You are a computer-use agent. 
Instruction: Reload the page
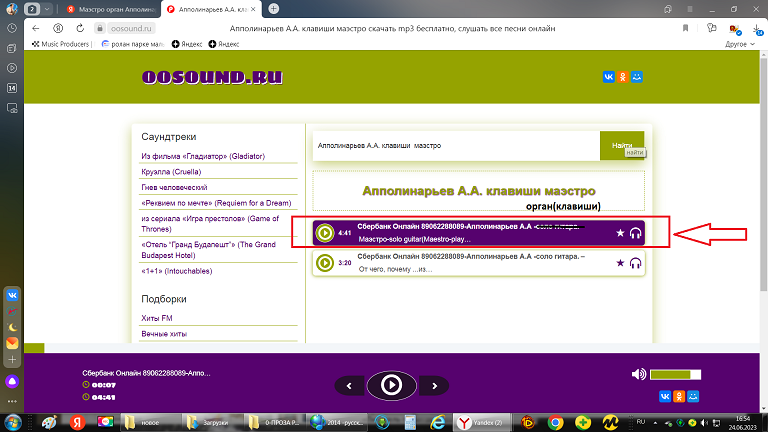coord(80,28)
